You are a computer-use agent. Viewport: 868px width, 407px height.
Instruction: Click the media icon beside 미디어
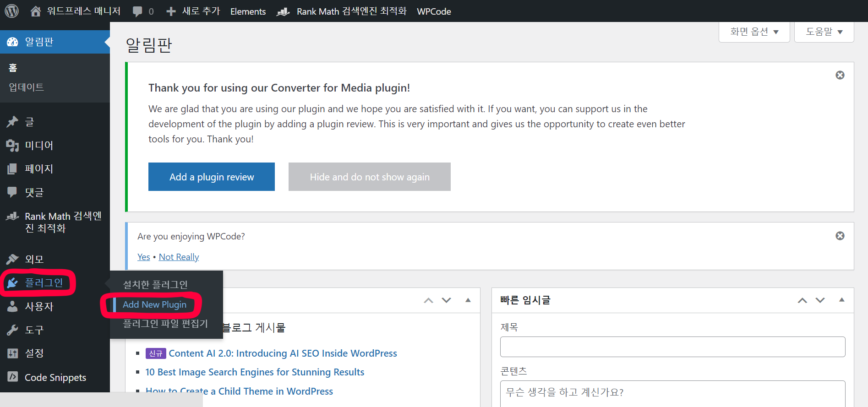[12, 146]
